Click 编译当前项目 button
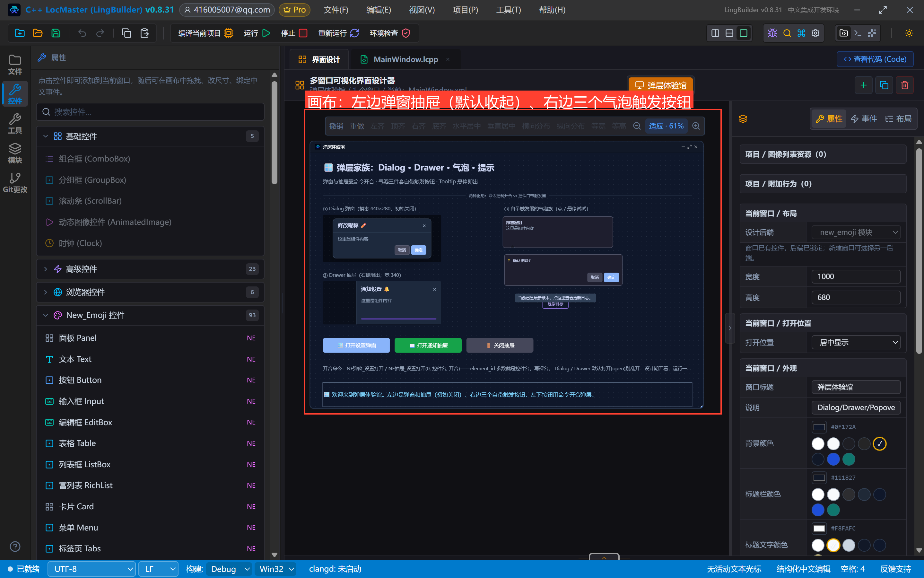924x578 pixels. click(x=205, y=33)
